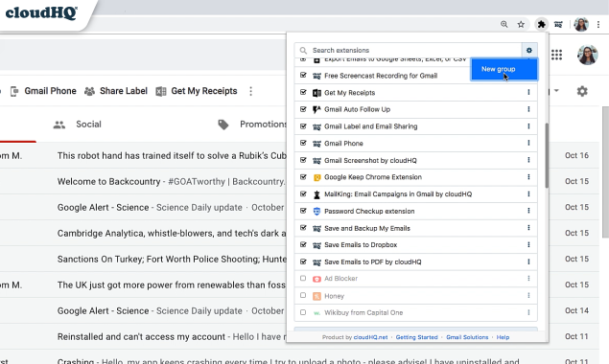Image resolution: width=609 pixels, height=364 pixels.
Task: Open options menu for Save and Backup My Emails
Action: [x=528, y=228]
